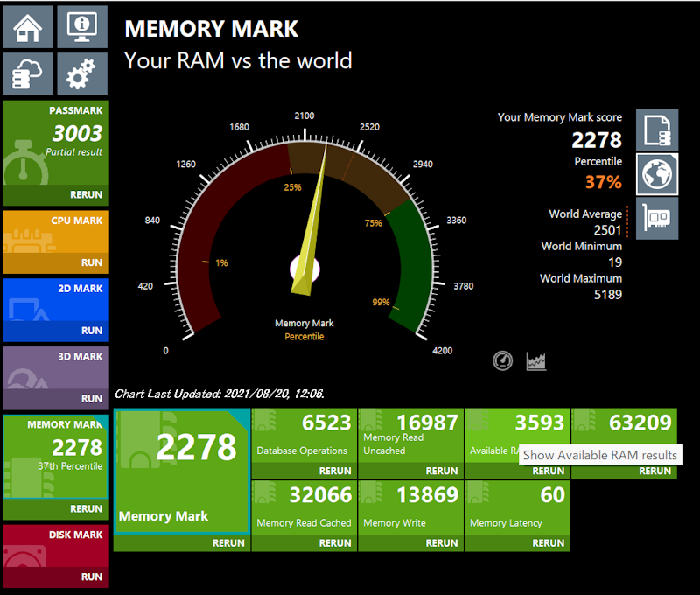Show Memory Latency 60 results
This screenshot has height=595, width=700.
click(x=517, y=508)
